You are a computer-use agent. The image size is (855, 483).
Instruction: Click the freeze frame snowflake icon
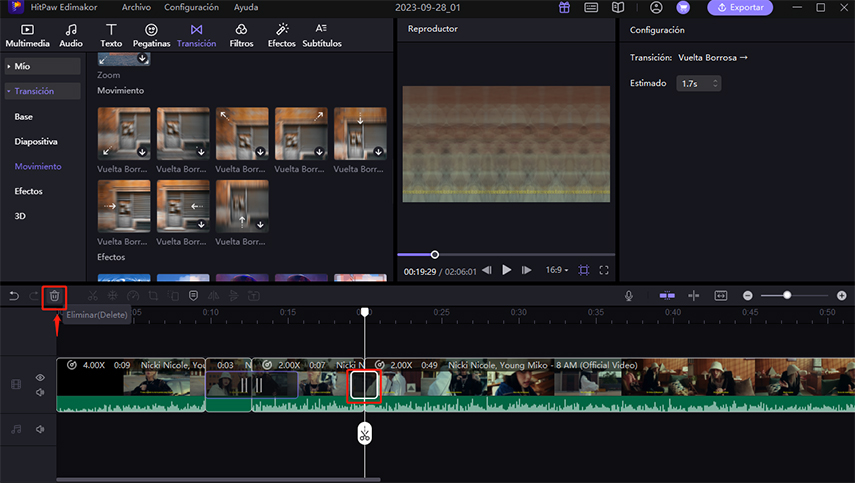point(112,296)
